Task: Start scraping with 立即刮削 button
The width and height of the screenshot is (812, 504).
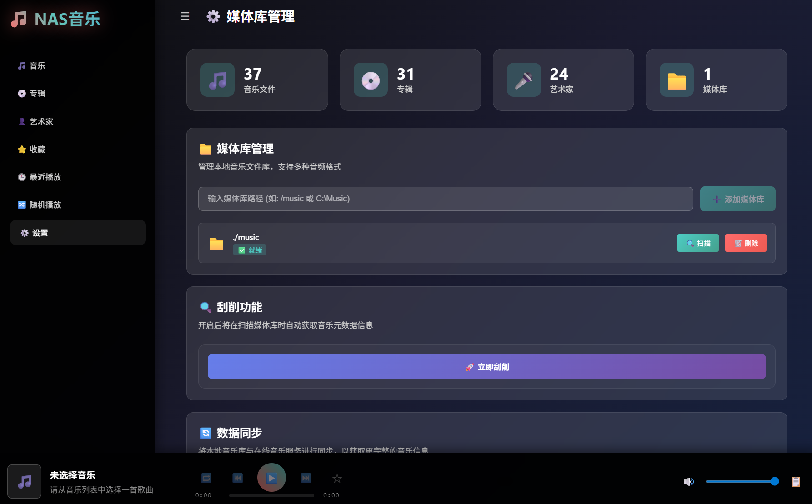Action: (486, 367)
